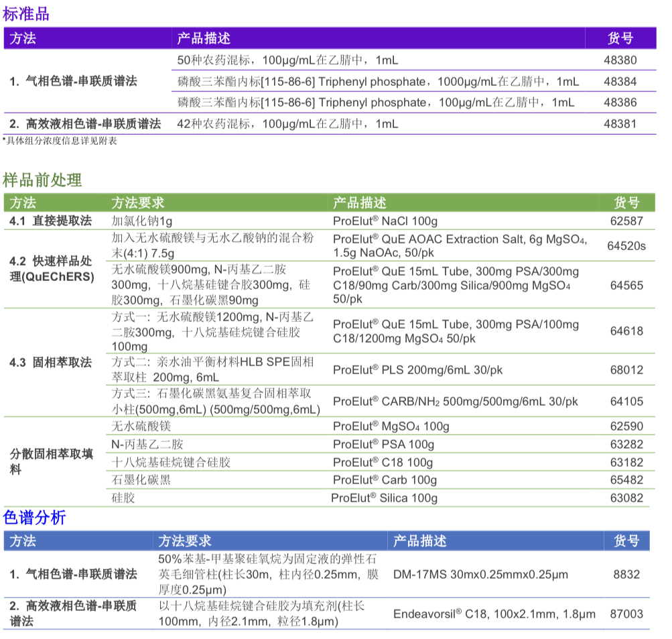Click '分散固相萃取填料' method cell
The height and width of the screenshot is (639, 672).
click(52, 461)
